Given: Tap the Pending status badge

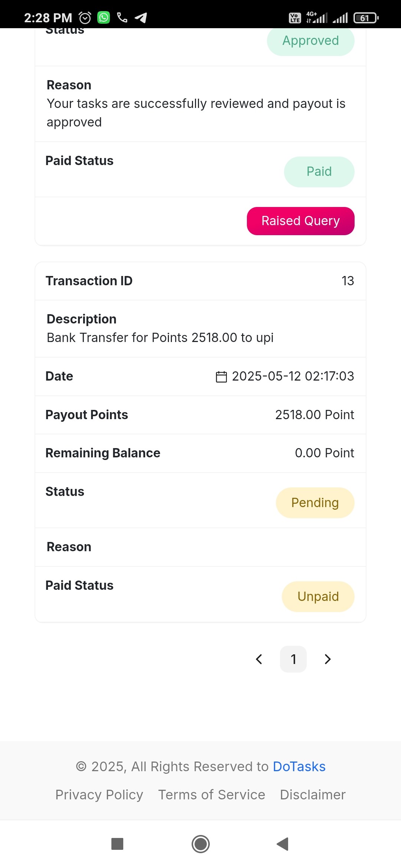Looking at the screenshot, I should click(x=315, y=503).
